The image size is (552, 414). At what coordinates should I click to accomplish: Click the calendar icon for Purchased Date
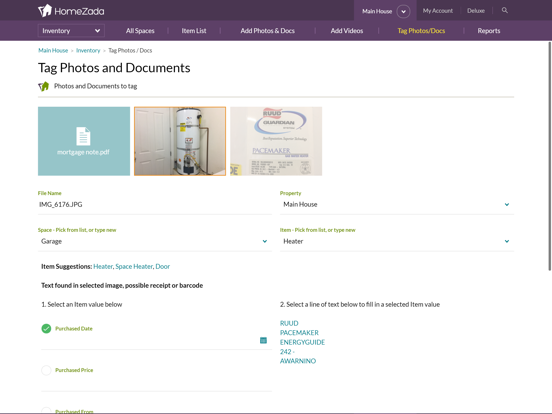[x=263, y=340]
